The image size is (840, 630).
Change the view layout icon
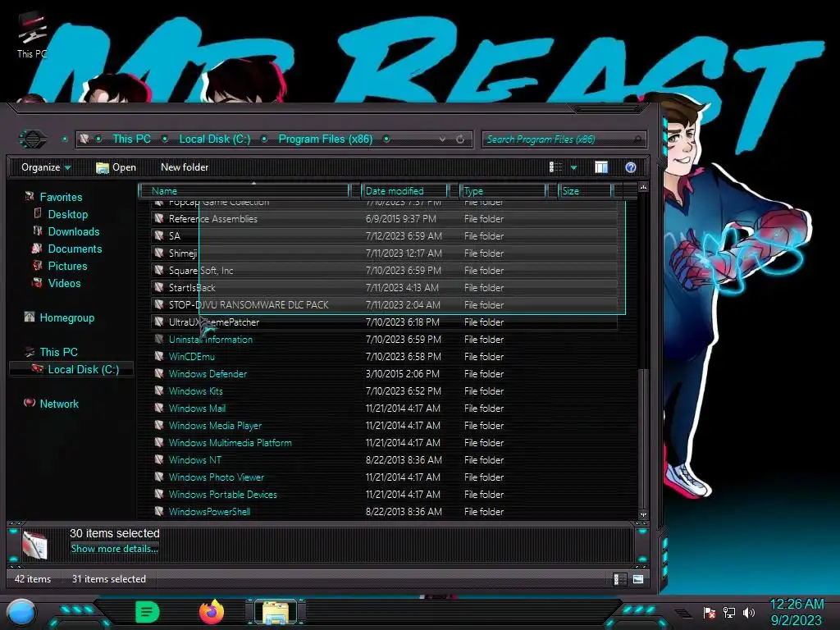coord(555,167)
